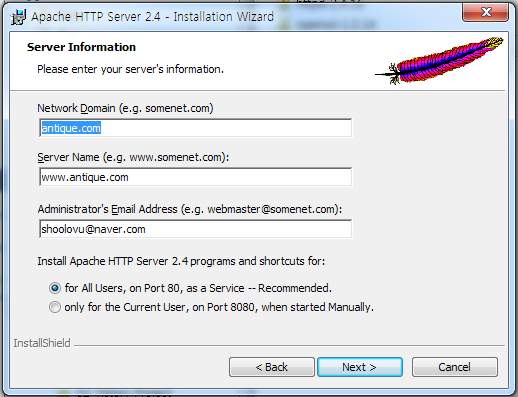Click the 'Network Domain (e.g. somenet.com)' label
The height and width of the screenshot is (397, 518).
coord(125,108)
